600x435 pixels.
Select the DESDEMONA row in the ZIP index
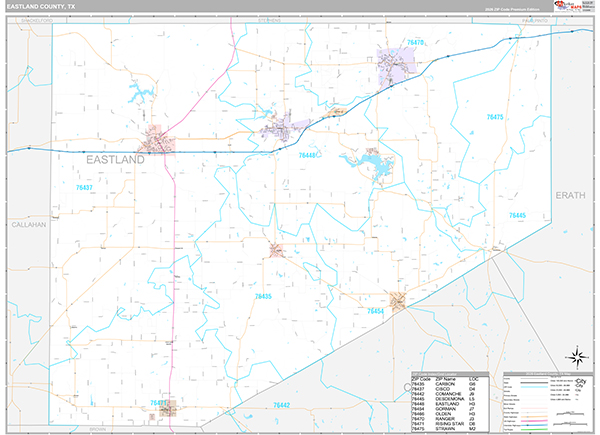point(450,399)
